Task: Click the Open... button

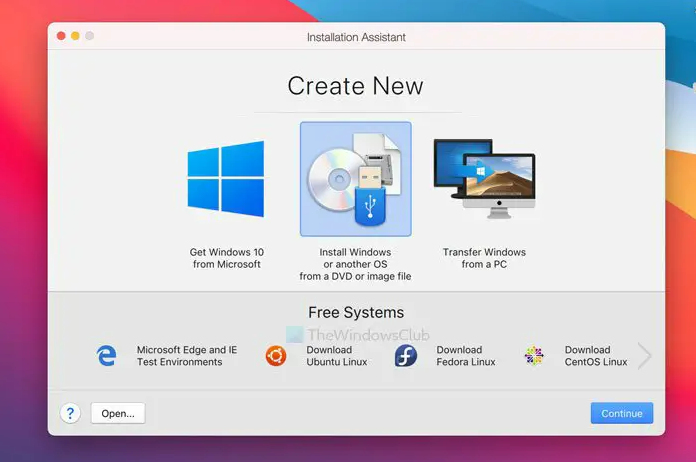Action: coord(118,413)
